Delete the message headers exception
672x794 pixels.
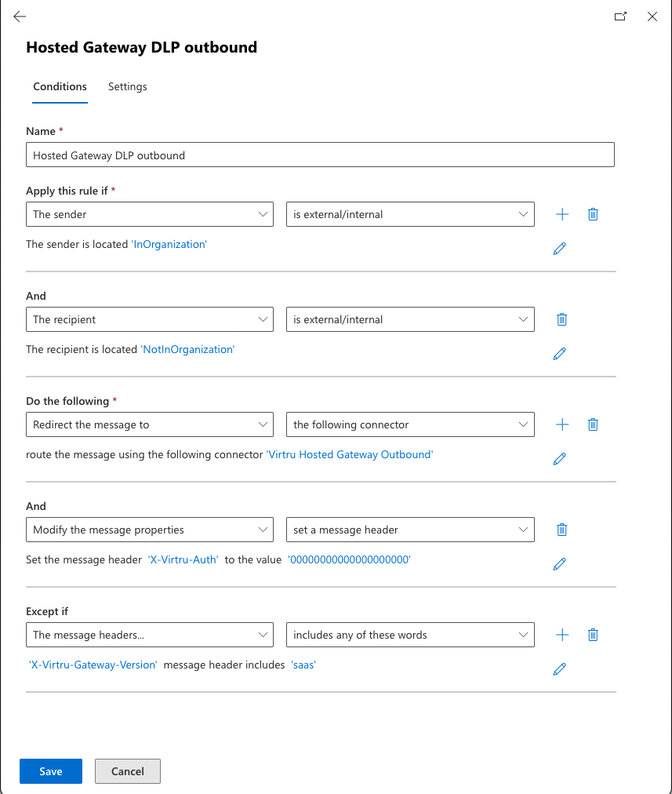click(594, 635)
